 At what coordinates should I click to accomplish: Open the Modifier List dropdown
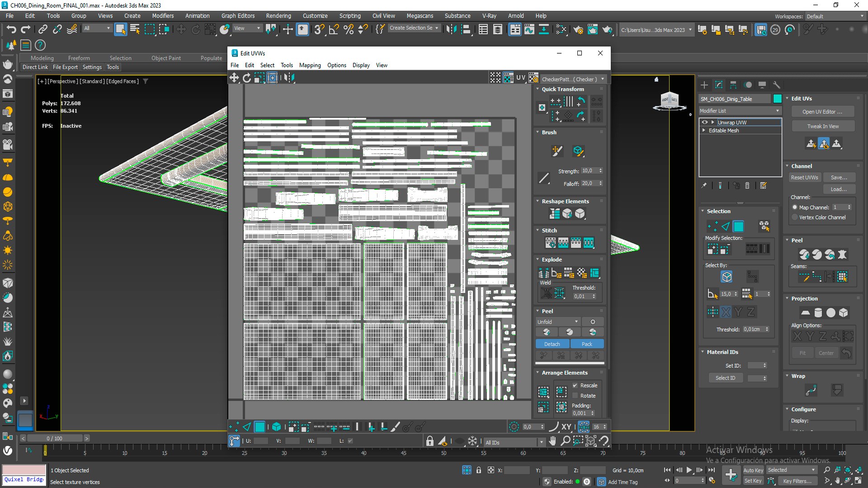[x=740, y=111]
